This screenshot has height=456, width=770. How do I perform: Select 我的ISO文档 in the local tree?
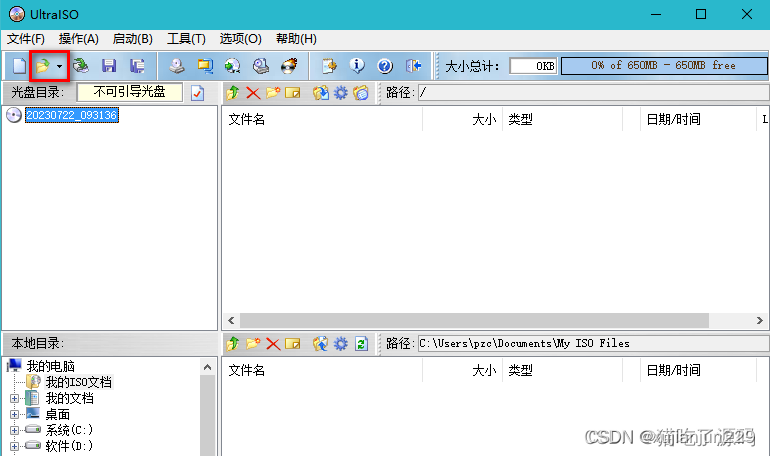tap(79, 382)
